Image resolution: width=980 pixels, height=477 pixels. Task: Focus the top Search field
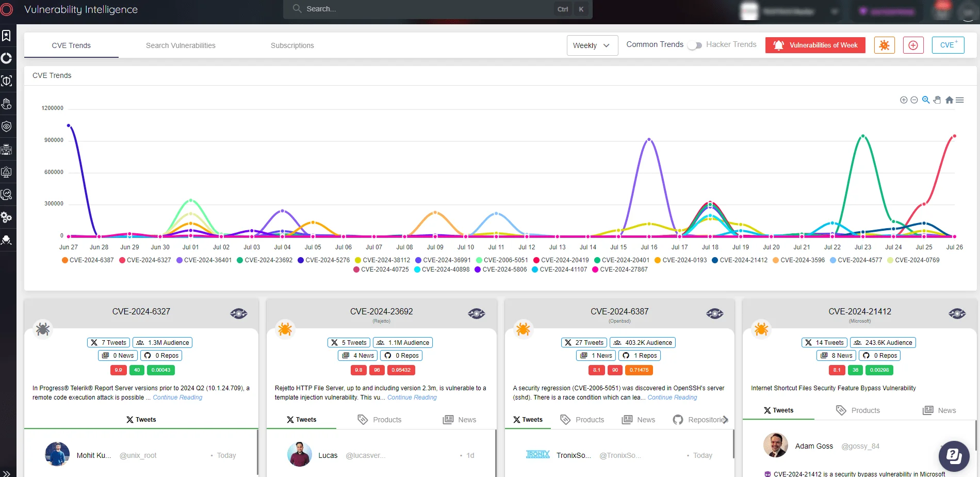(438, 9)
